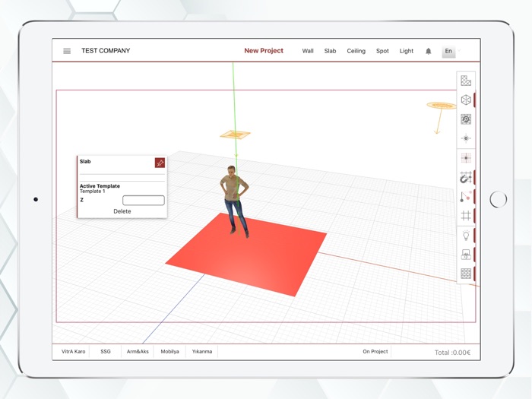Click Delete in the Slab panel
532x399 pixels.
122,211
